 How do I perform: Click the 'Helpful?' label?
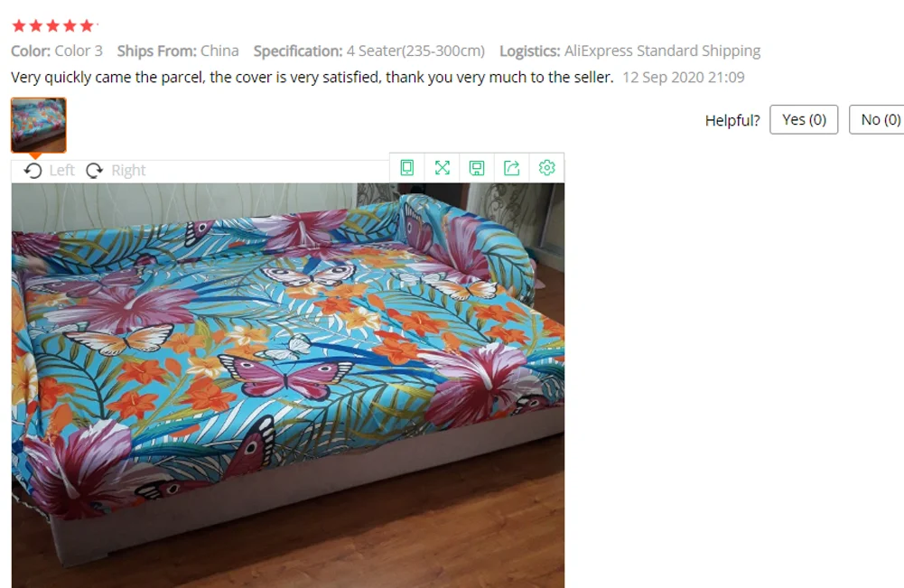[x=732, y=120]
